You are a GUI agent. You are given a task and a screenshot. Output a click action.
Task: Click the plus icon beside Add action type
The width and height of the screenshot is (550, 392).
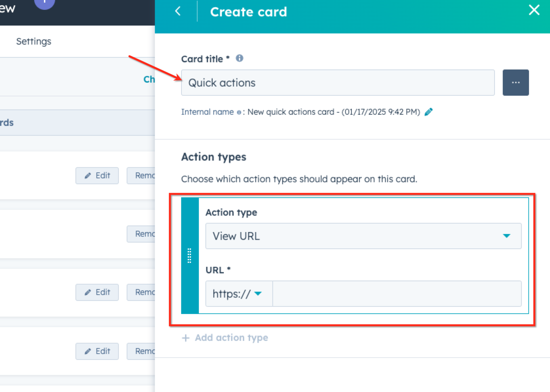click(x=185, y=338)
